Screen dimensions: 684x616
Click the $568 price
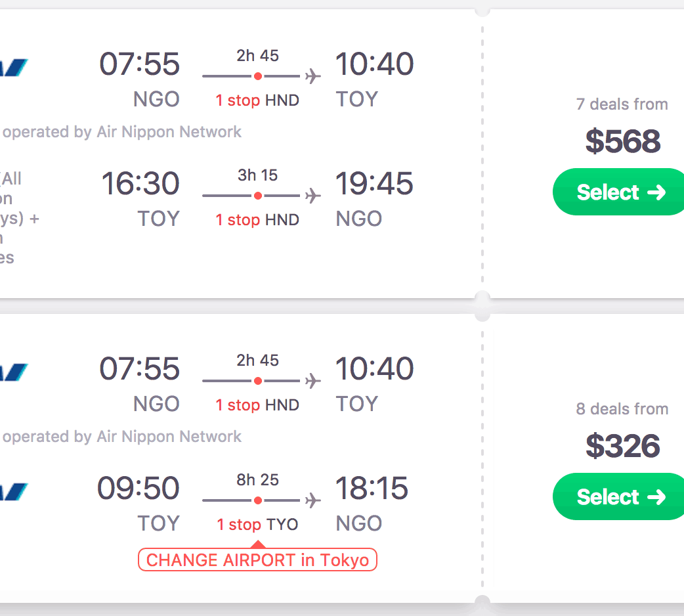[x=622, y=141]
